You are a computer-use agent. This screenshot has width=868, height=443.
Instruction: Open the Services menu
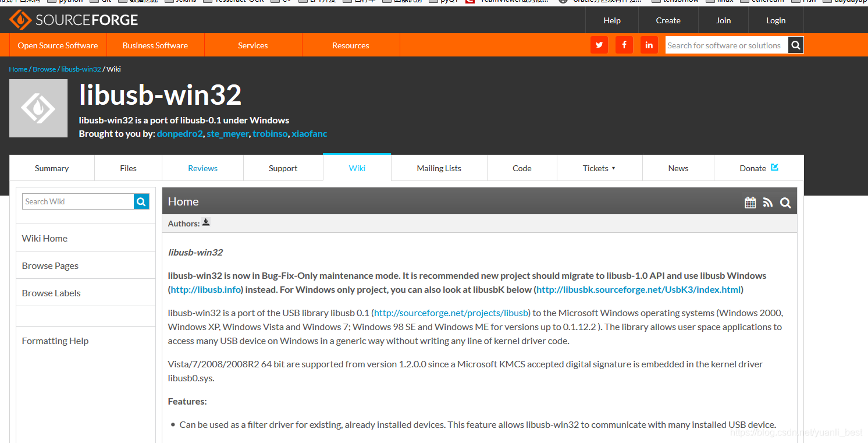tap(253, 45)
